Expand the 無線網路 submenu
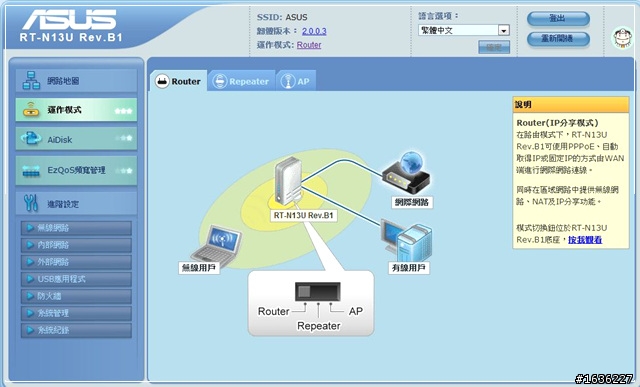Image resolution: width=640 pixels, height=387 pixels. pos(76,228)
